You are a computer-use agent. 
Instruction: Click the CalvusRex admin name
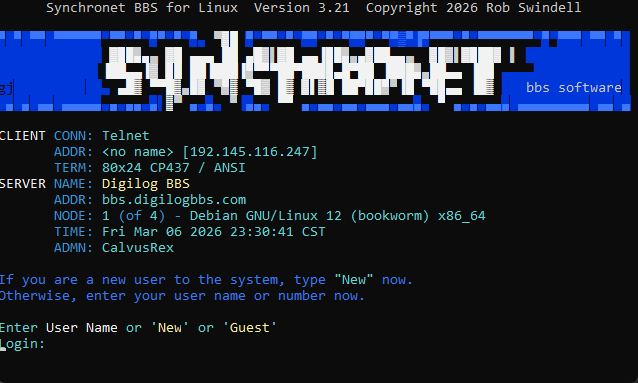pos(138,248)
